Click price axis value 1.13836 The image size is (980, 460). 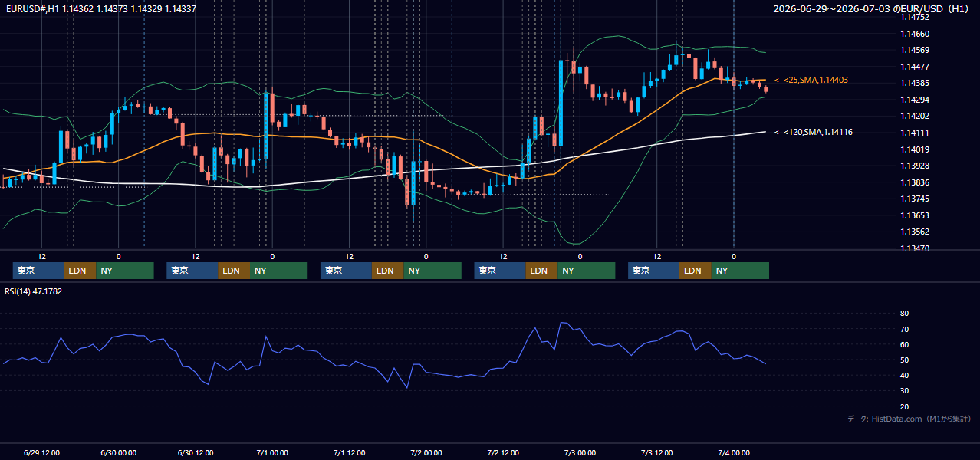(915, 182)
